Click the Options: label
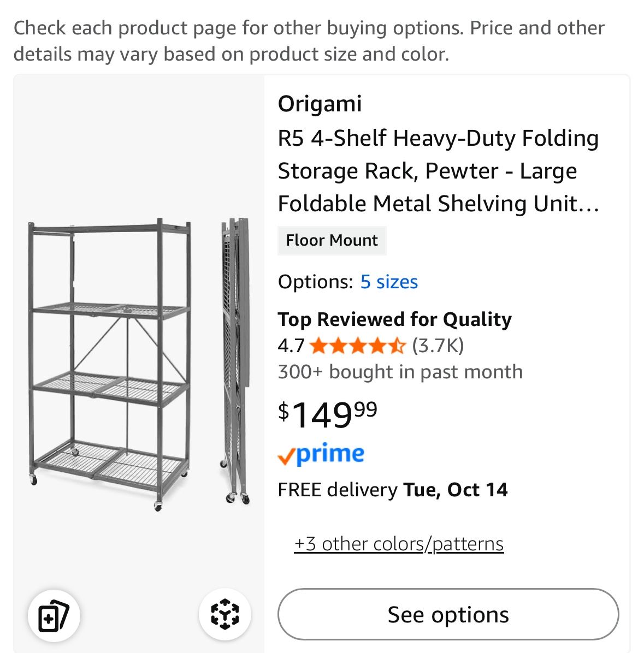 315,282
